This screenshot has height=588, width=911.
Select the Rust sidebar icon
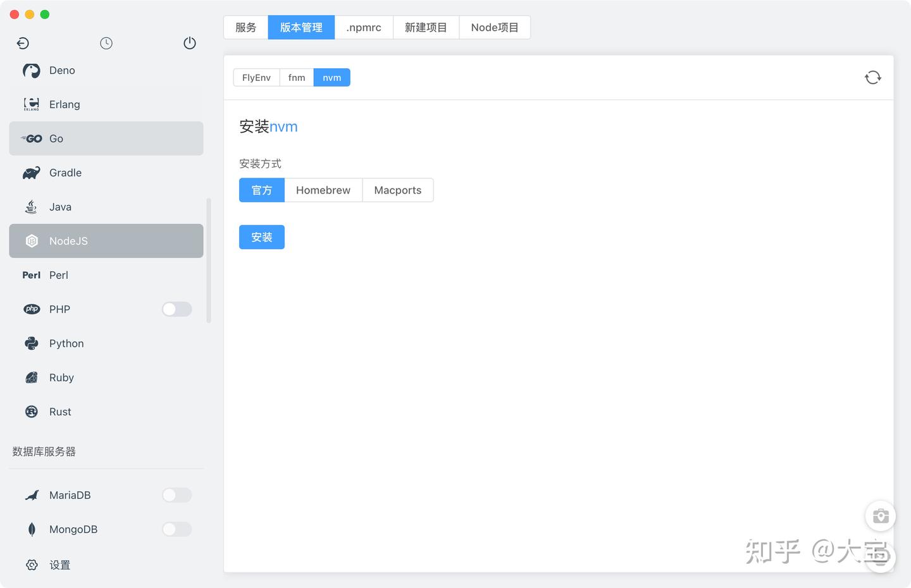click(x=31, y=412)
